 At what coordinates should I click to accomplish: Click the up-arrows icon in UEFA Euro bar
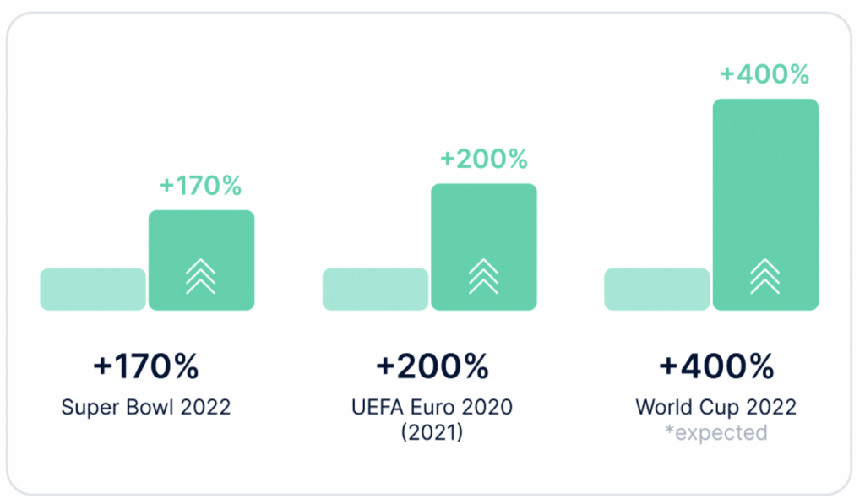click(x=484, y=276)
